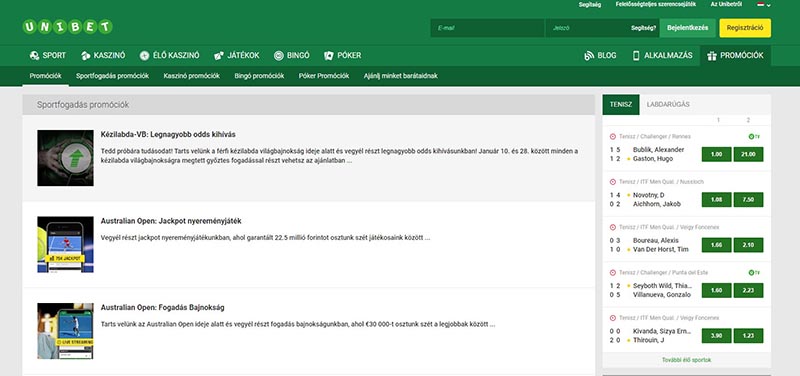
Task: Open the Kézilabda-VB promotion thumbnail
Action: (x=65, y=158)
